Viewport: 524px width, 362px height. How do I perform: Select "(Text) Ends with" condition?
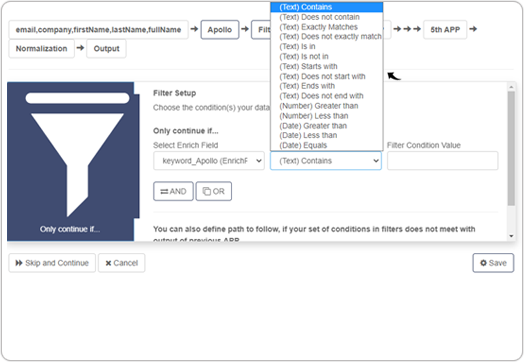tap(326, 86)
